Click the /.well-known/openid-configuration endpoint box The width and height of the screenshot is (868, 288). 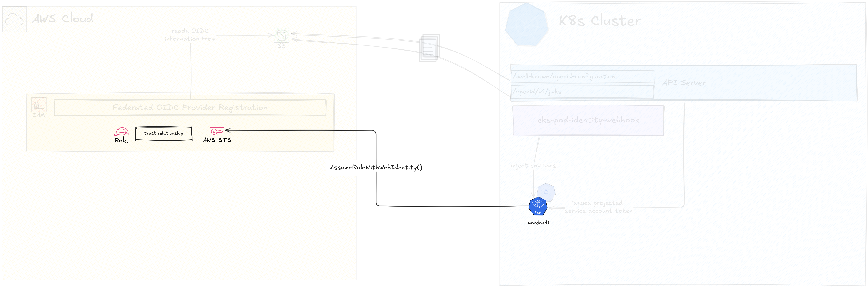click(583, 77)
